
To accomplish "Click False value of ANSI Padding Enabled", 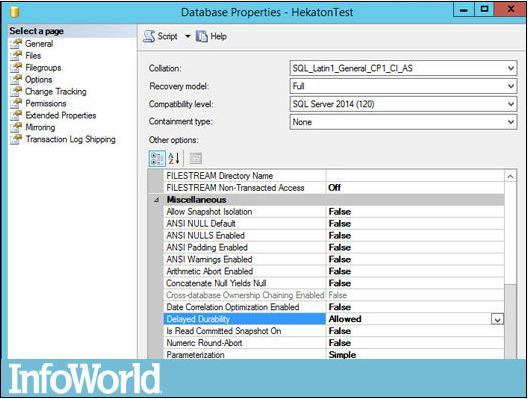I will [339, 247].
